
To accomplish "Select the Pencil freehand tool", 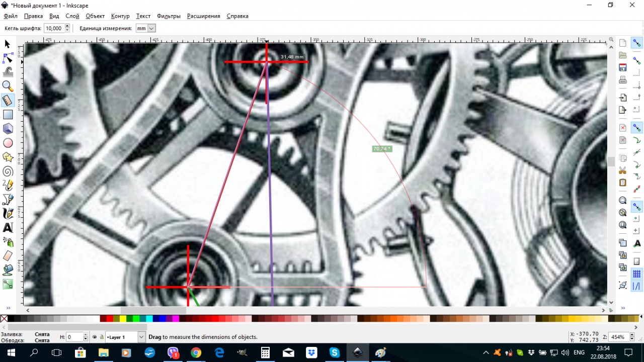I will coord(8,186).
